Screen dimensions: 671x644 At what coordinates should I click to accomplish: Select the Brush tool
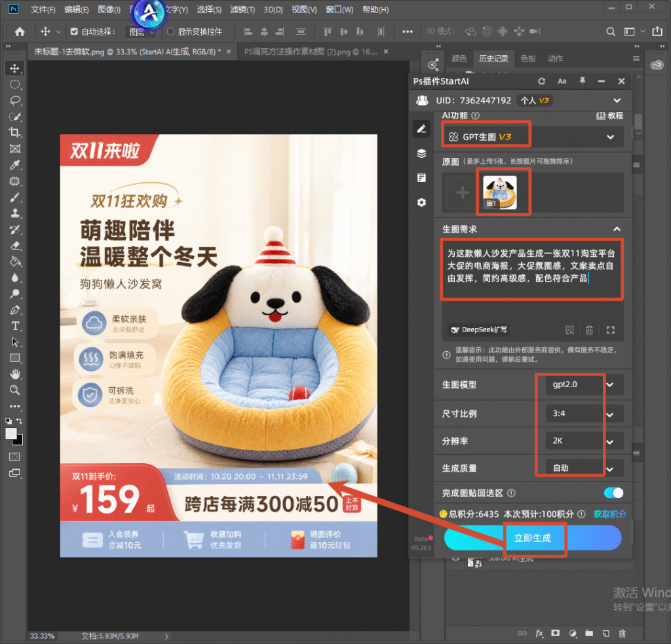15,197
